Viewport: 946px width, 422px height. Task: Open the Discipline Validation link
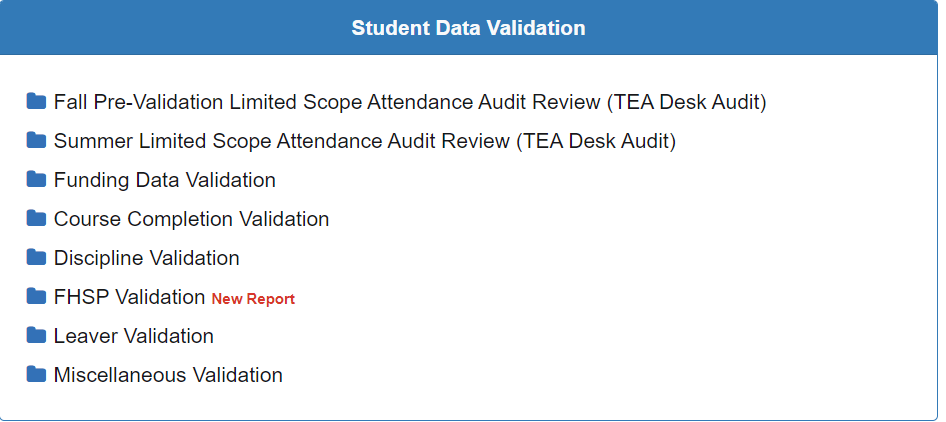(x=147, y=258)
